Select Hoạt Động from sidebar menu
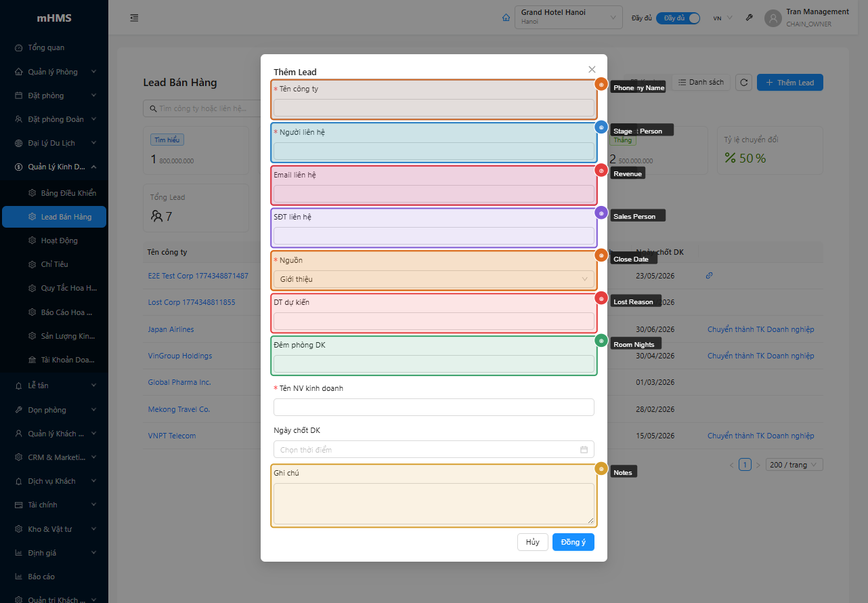The image size is (868, 603). [59, 241]
